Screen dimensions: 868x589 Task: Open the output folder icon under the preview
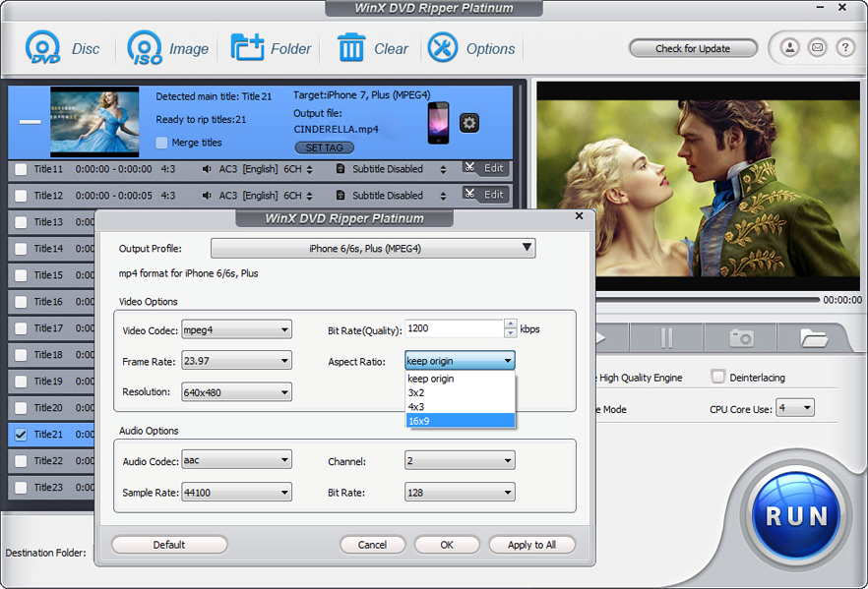pyautogui.click(x=813, y=337)
